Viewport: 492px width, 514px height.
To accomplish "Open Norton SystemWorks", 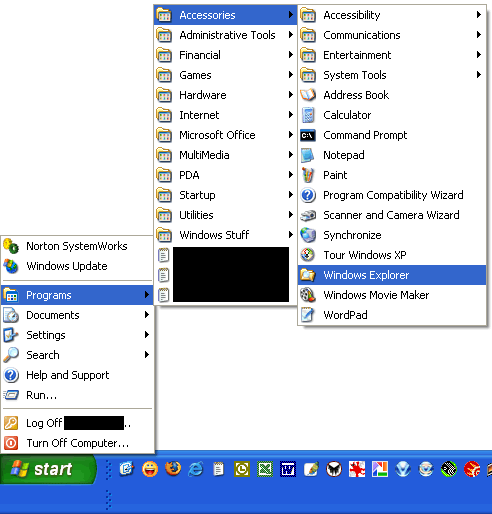I will pyautogui.click(x=77, y=246).
